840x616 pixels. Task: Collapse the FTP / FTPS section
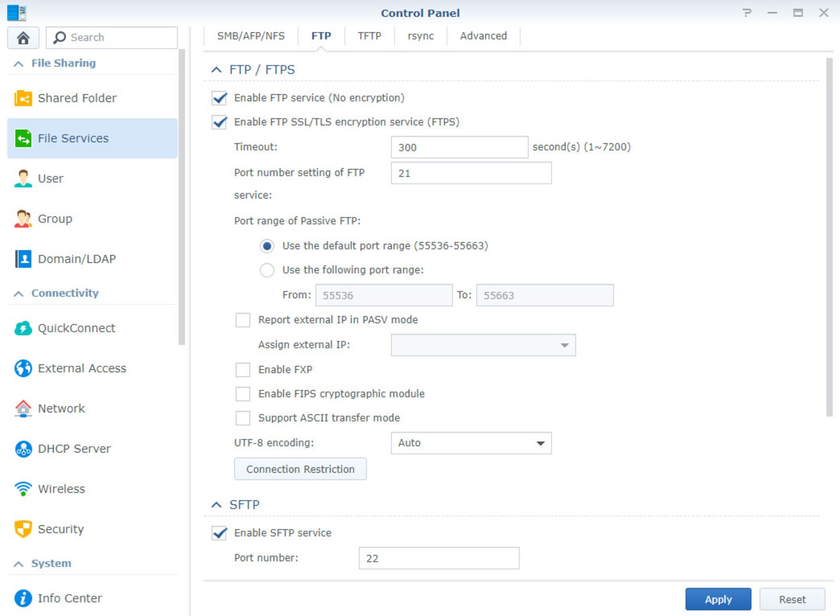(216, 69)
